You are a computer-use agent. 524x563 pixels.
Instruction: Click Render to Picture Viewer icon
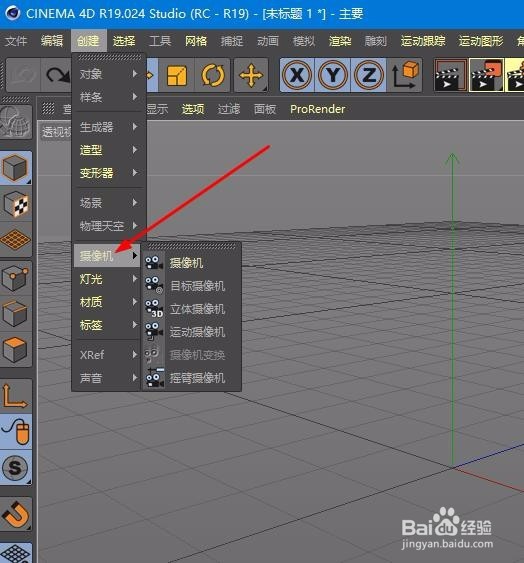[486, 75]
